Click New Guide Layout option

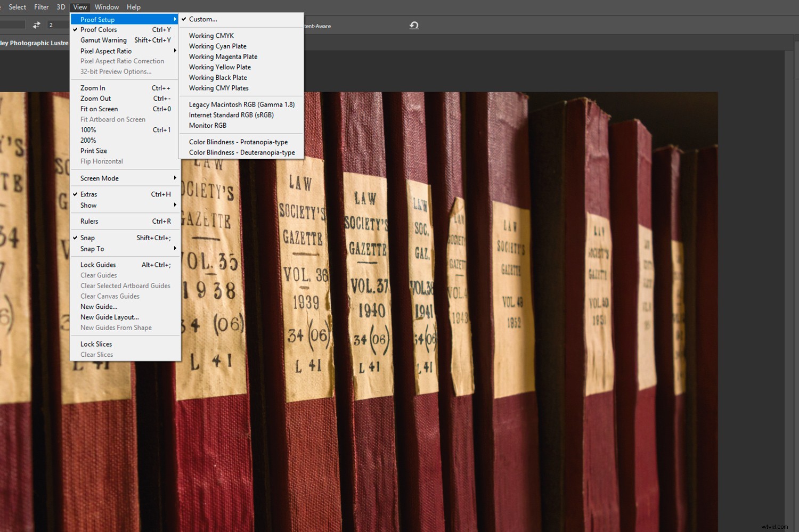coord(109,317)
